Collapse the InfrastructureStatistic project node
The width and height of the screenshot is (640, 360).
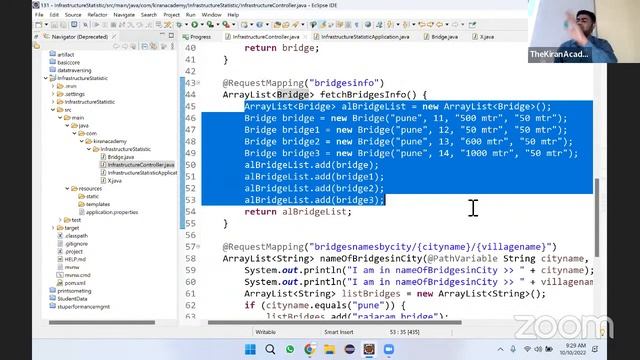click(x=46, y=78)
